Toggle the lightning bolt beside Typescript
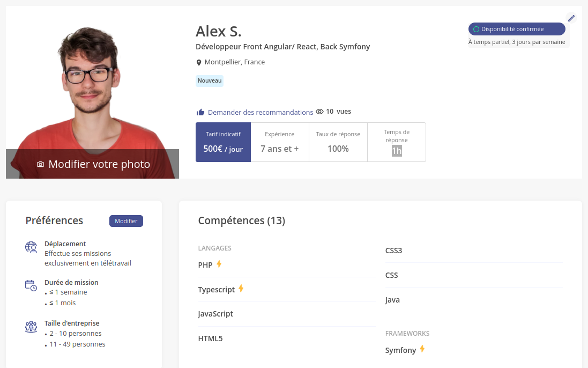The image size is (588, 368). (241, 288)
